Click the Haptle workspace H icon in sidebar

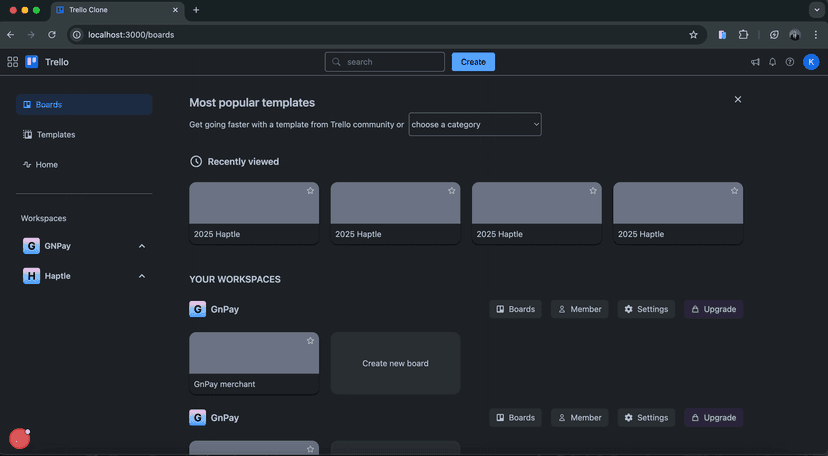31,276
